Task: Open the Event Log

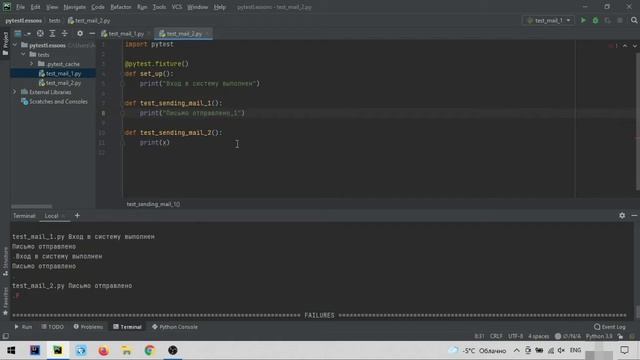Action: click(610, 327)
